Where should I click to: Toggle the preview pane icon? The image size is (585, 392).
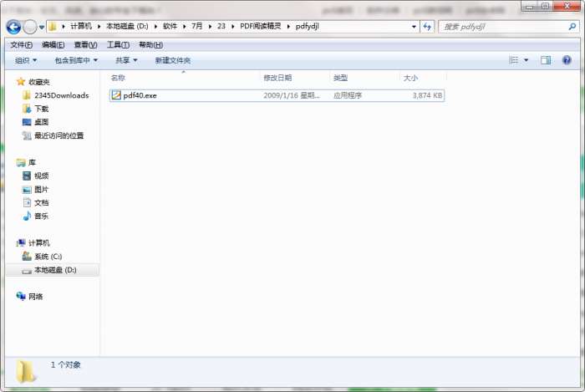pyautogui.click(x=546, y=60)
